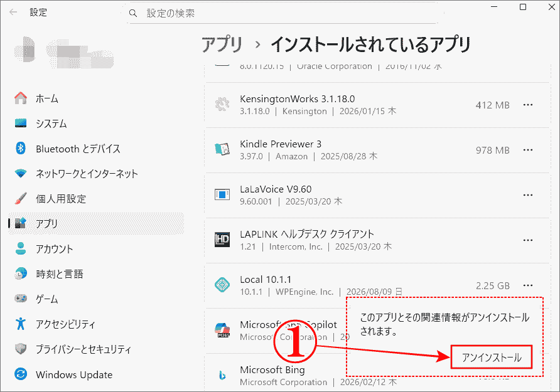Maximize the 設定 window
This screenshot has height=392, width=560.
pyautogui.click(x=523, y=7)
